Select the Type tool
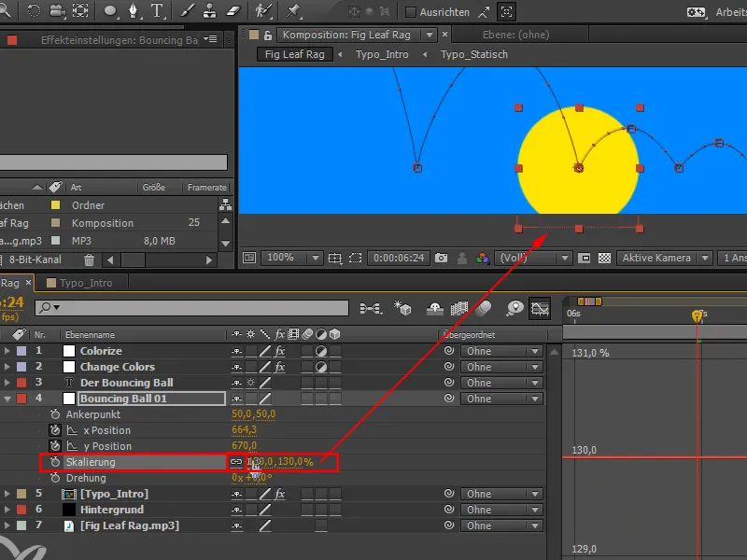Viewport: 747px width, 560px height. click(x=155, y=12)
